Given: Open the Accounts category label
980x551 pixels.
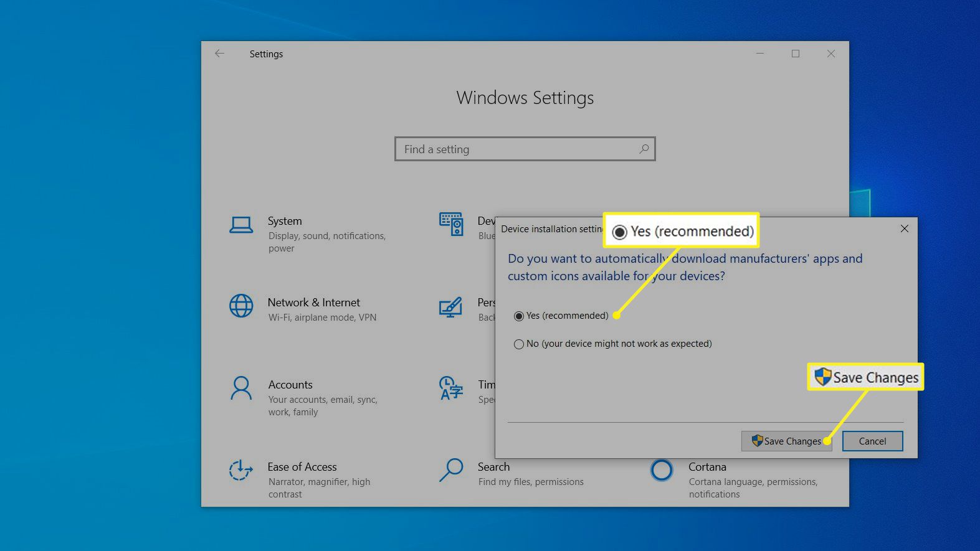Looking at the screenshot, I should (x=290, y=385).
